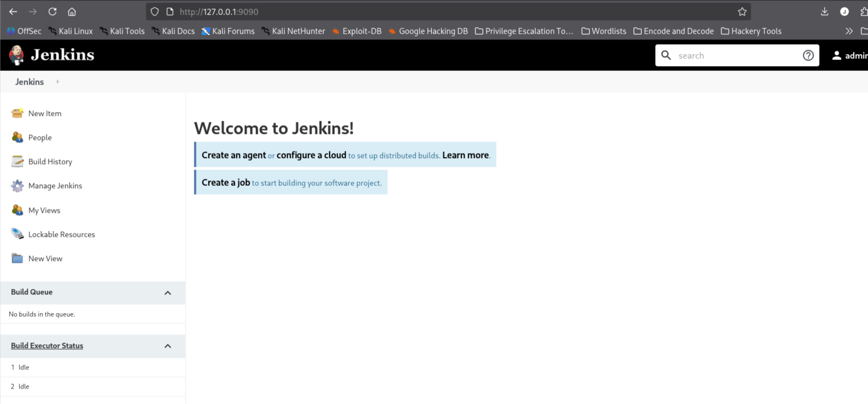Click the configure a cloud link
This screenshot has width=868, height=404.
point(311,155)
